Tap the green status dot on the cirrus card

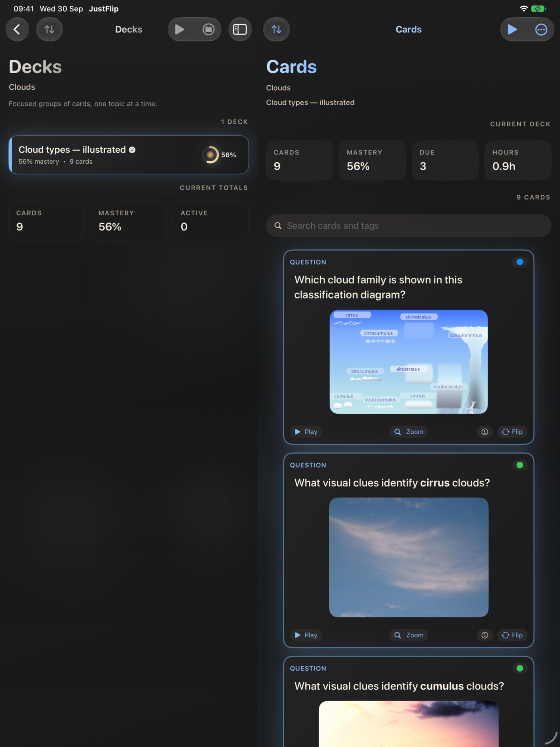click(x=520, y=465)
